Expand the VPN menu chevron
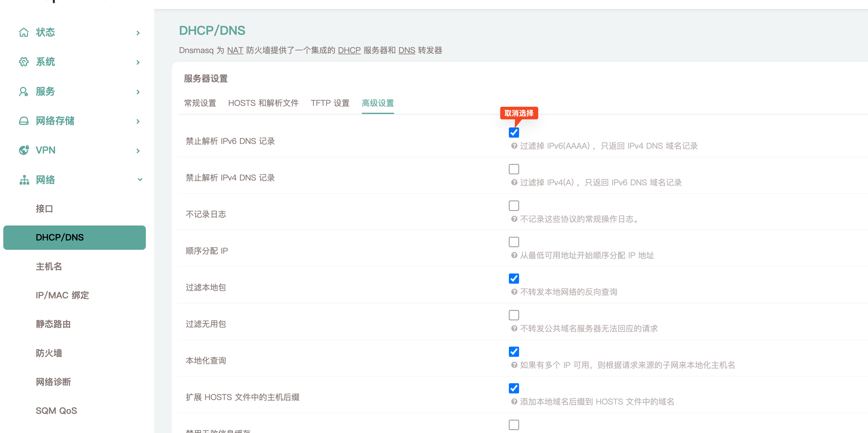Viewport: 868px width, 433px height. point(138,151)
